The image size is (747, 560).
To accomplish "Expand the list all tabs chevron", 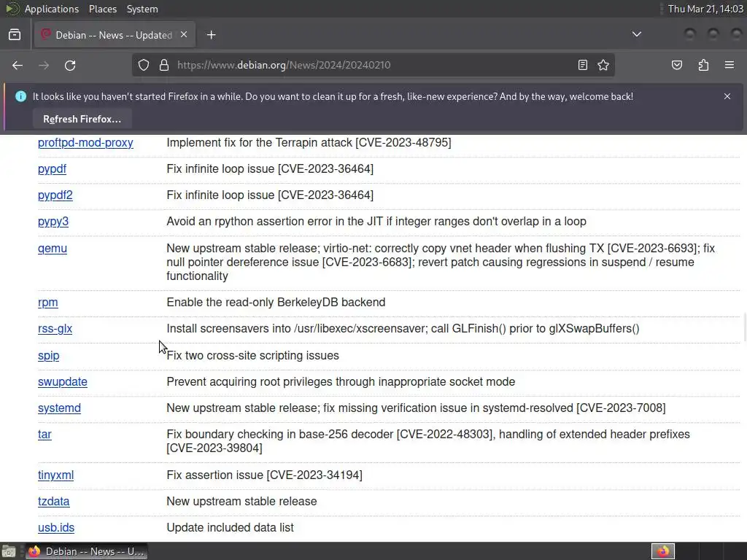I will [x=636, y=34].
